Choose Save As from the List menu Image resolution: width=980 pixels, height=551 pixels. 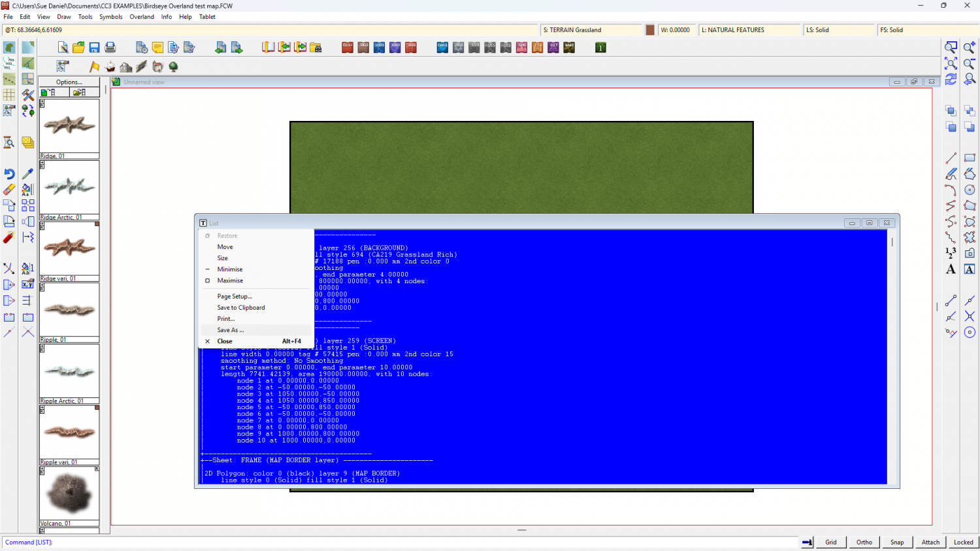click(231, 330)
